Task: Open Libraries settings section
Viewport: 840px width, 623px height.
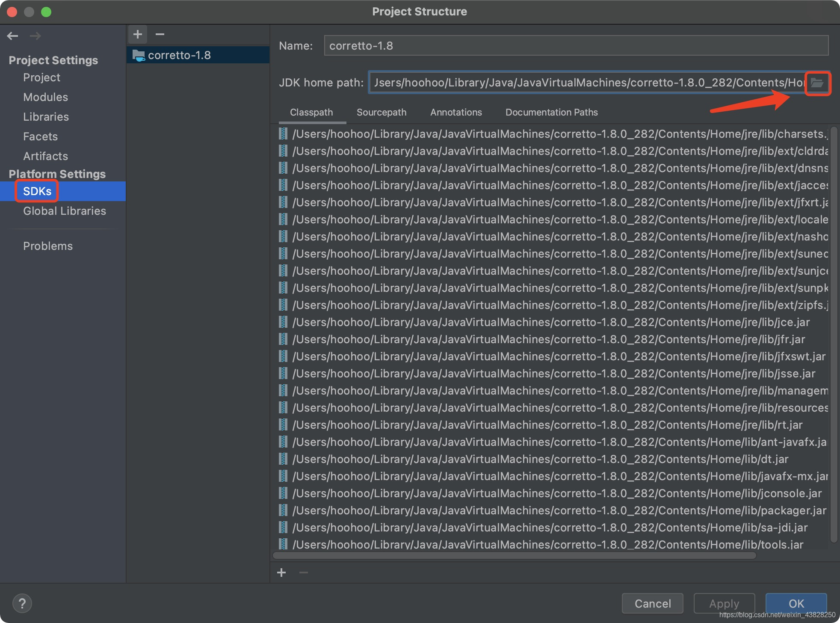Action: (x=46, y=117)
